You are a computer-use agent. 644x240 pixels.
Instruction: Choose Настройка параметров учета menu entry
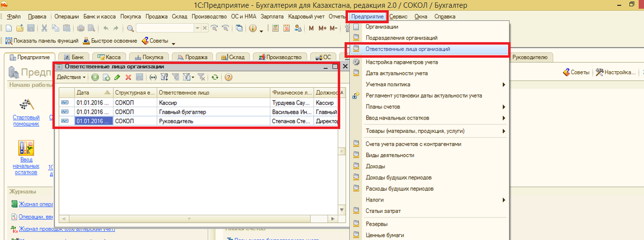coord(429,62)
